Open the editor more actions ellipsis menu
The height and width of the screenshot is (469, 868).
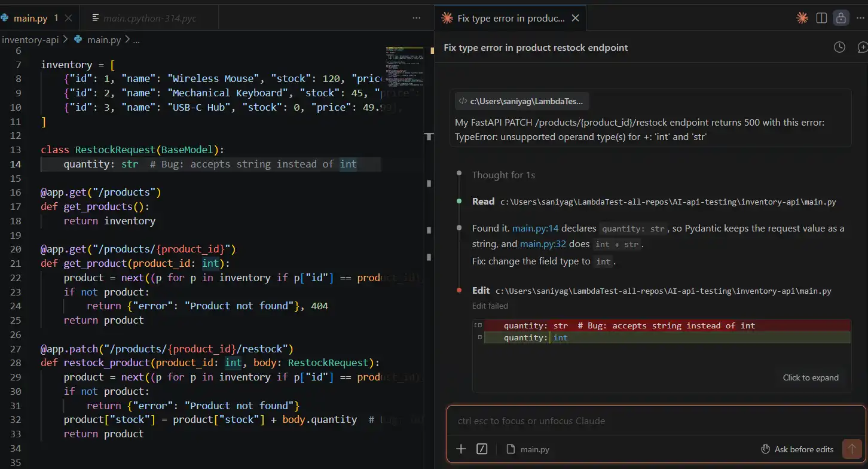pos(417,18)
